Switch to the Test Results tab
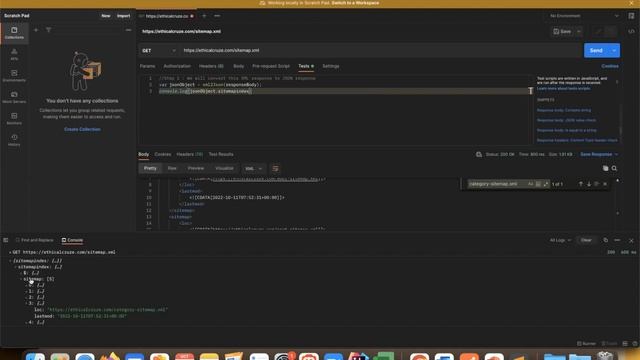This screenshot has width=640, height=360. tap(221, 154)
